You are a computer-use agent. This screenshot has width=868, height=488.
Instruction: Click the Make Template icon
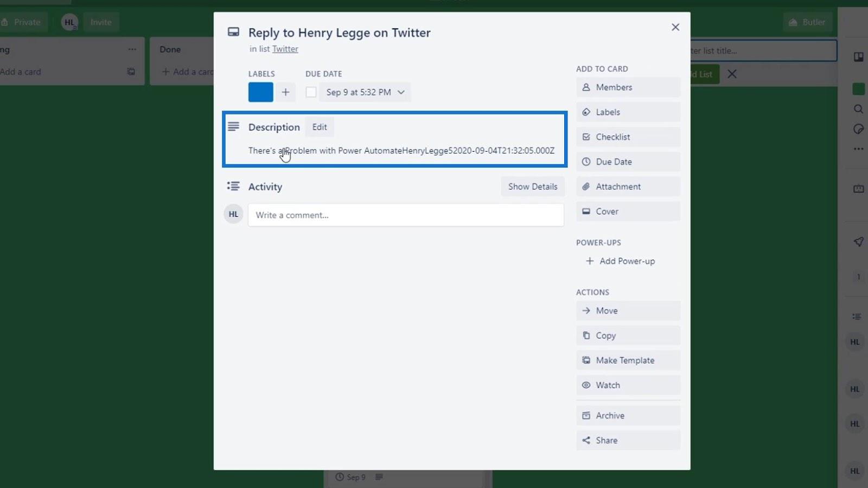coord(586,360)
